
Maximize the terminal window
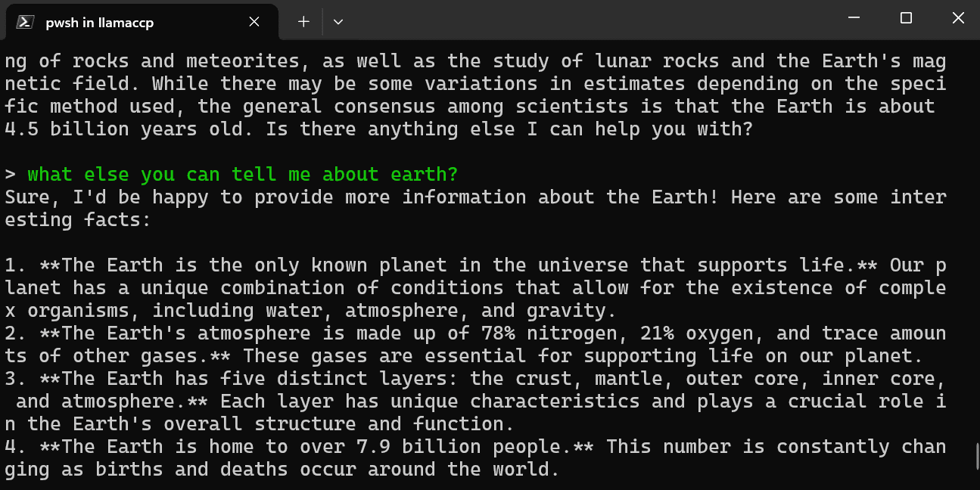tap(906, 18)
